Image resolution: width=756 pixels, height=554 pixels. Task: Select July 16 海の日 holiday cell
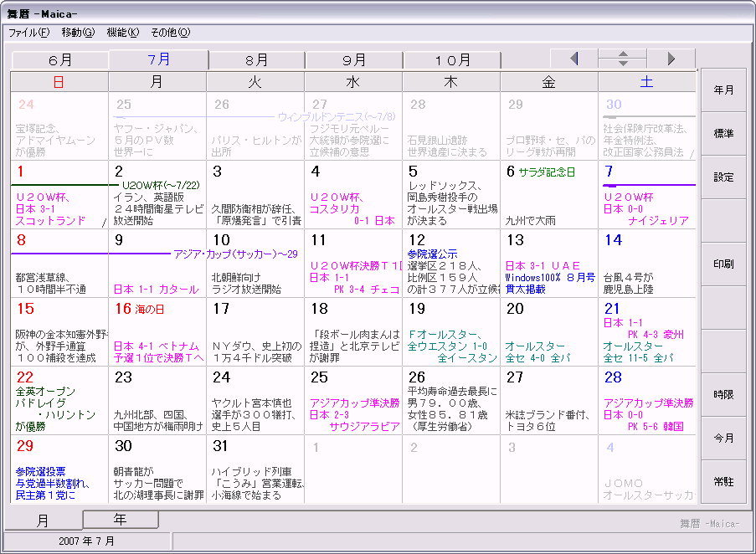[x=157, y=331]
